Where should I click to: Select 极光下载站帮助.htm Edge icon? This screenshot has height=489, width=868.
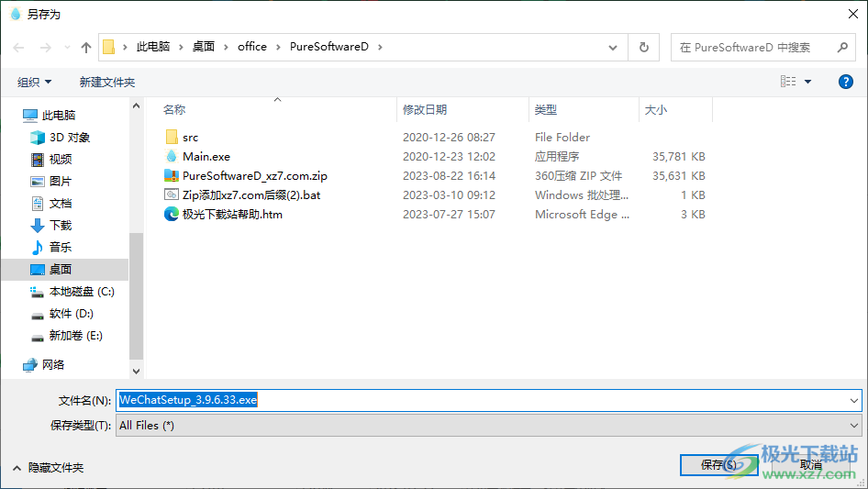172,214
